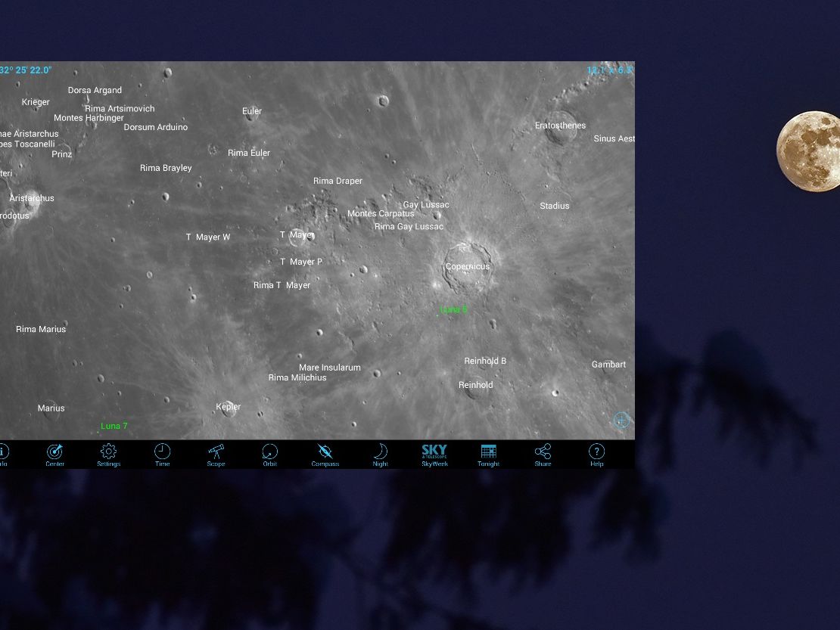Select the Copernicus crater label
Viewport: 840px width, 630px height.
coord(468,266)
